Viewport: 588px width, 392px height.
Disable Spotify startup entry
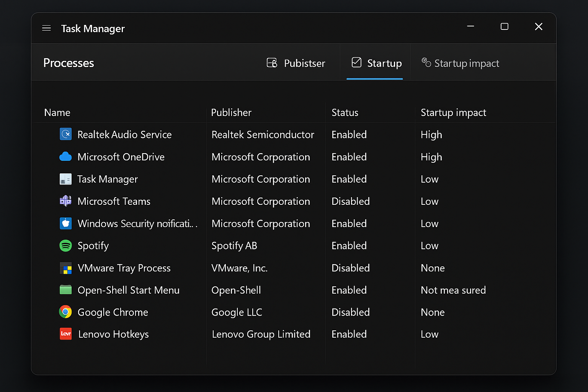(x=349, y=245)
